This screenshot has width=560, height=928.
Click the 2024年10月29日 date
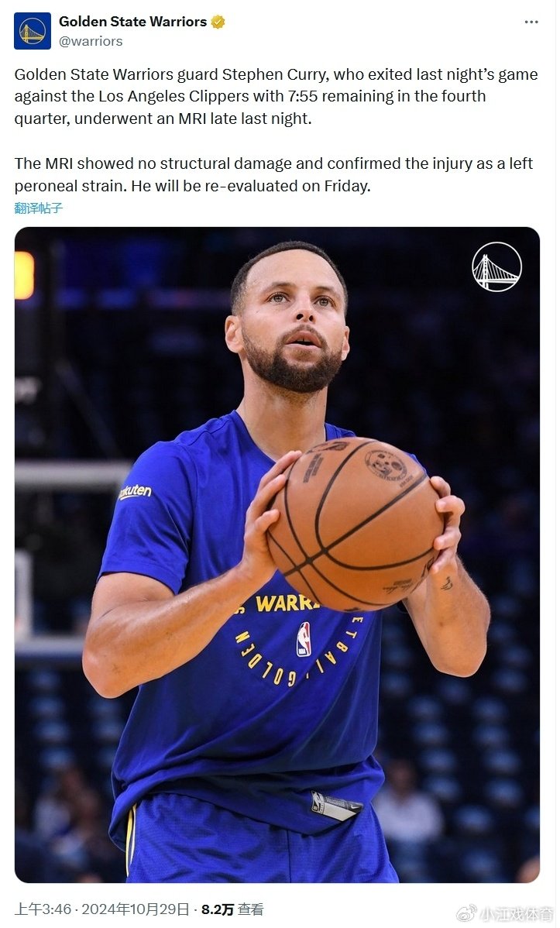(x=136, y=909)
